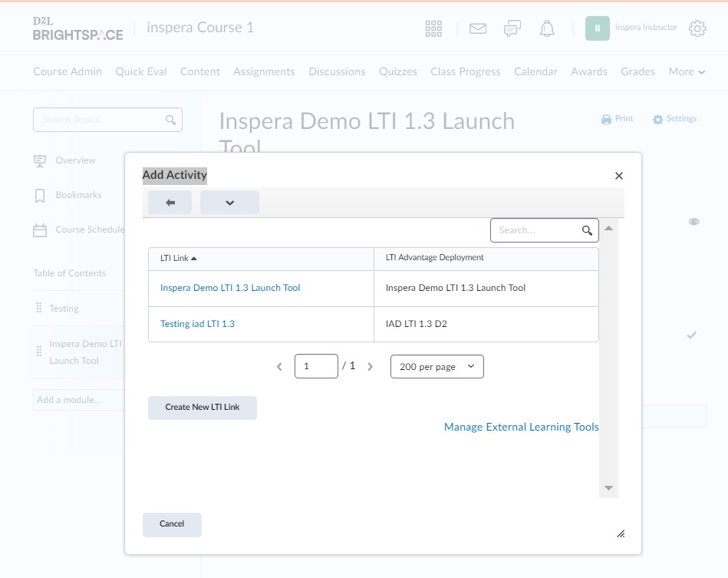Go to the next page arrow

[x=370, y=367]
